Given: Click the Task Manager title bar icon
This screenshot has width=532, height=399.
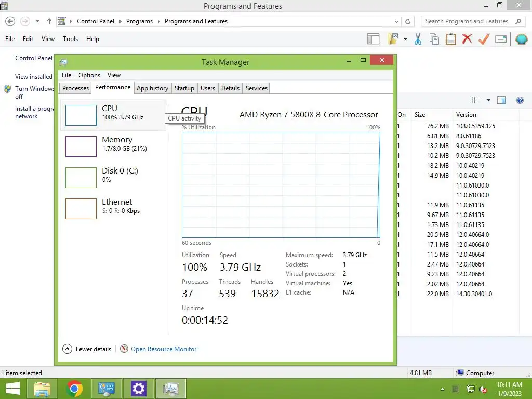Looking at the screenshot, I should 63,62.
